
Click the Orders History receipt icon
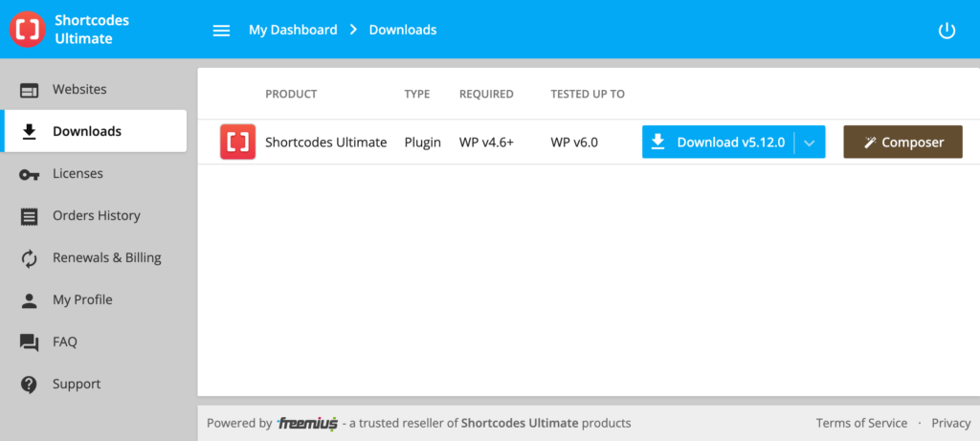click(30, 216)
